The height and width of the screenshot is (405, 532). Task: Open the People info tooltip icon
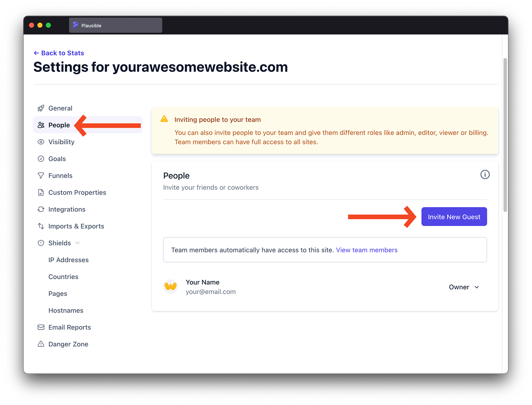(485, 175)
